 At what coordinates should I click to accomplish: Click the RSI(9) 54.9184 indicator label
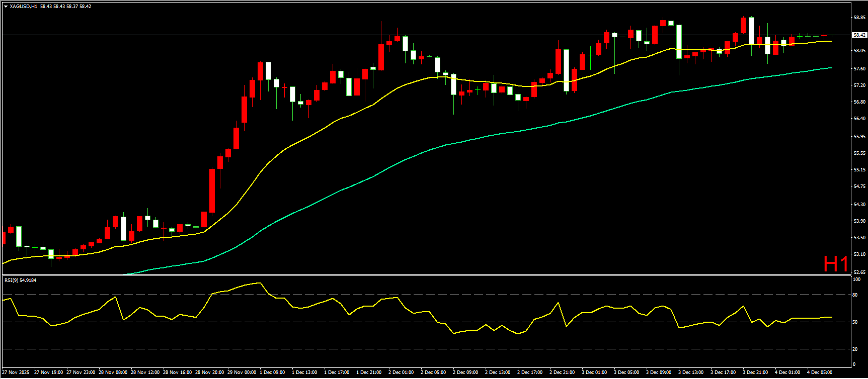pos(20,280)
